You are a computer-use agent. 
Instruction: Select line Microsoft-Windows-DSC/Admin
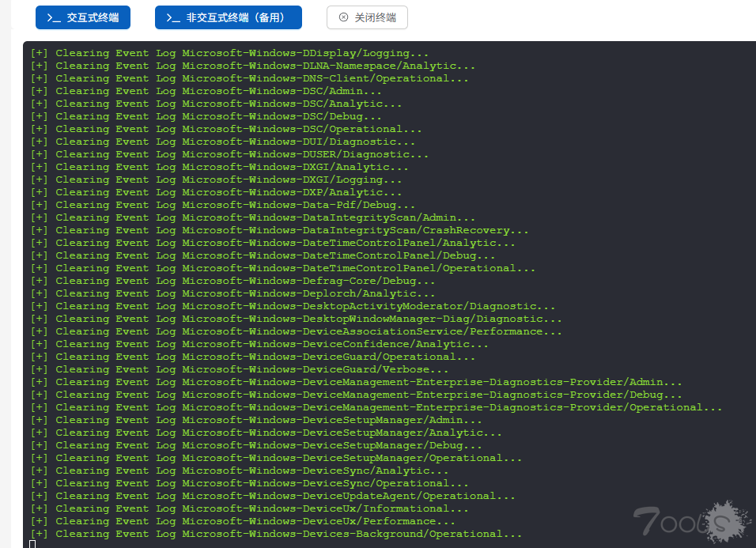[206, 91]
